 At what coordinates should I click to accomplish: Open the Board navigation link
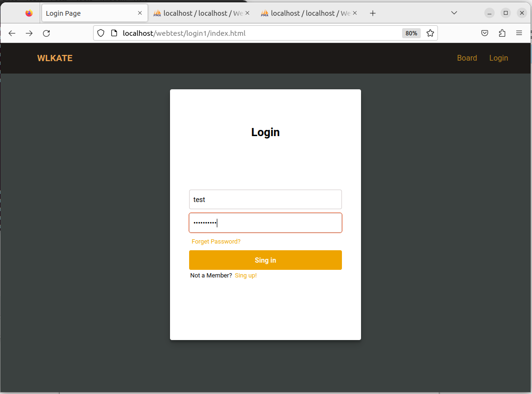(467, 58)
